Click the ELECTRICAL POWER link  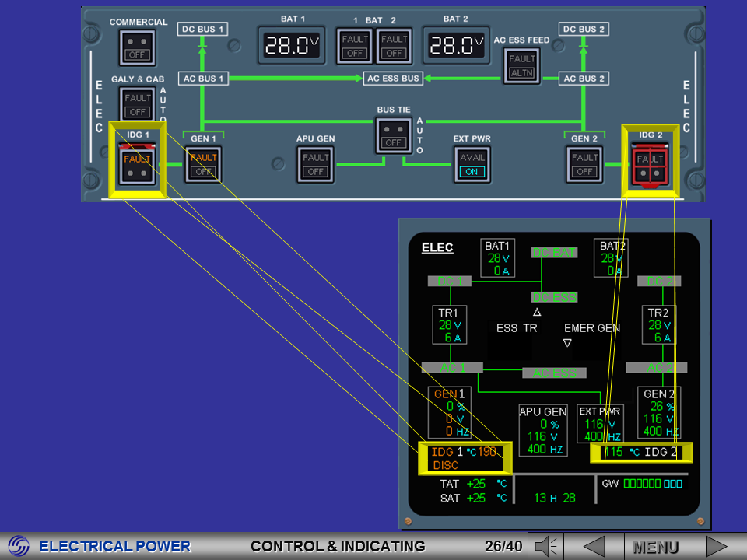click(117, 545)
